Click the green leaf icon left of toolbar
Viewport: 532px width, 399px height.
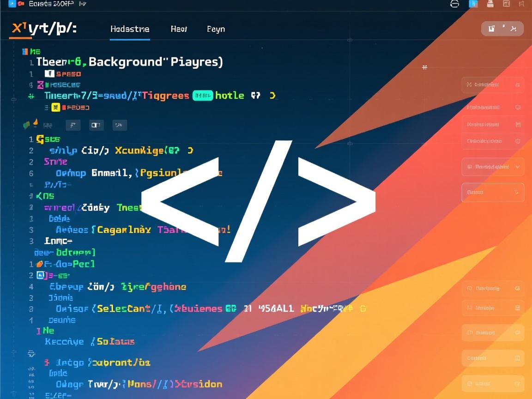pos(27,125)
